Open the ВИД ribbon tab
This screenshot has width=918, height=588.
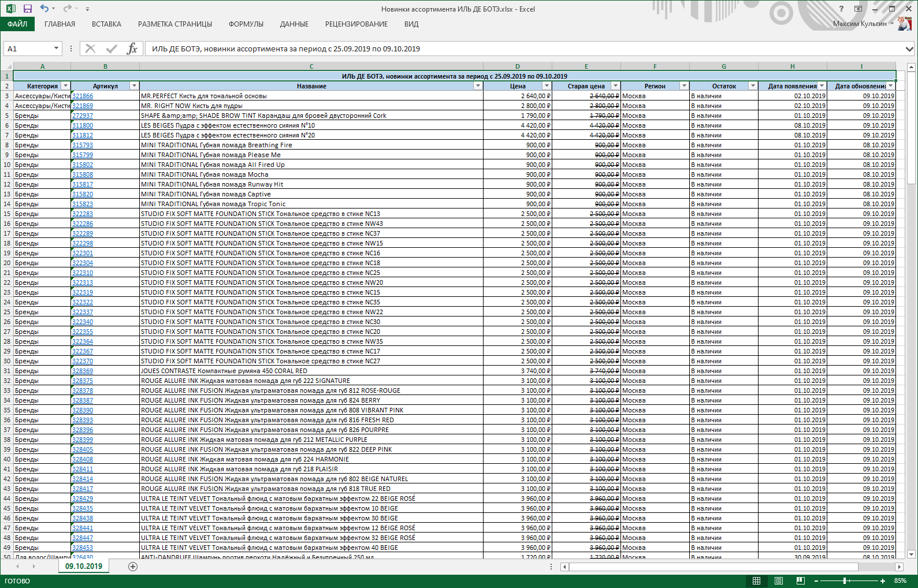[411, 24]
